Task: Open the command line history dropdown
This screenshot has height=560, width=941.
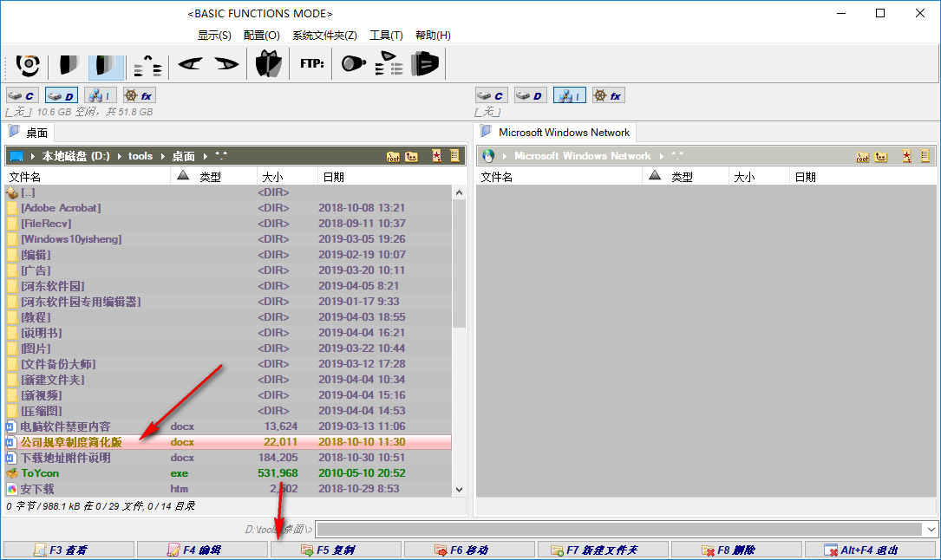Action: (x=931, y=530)
